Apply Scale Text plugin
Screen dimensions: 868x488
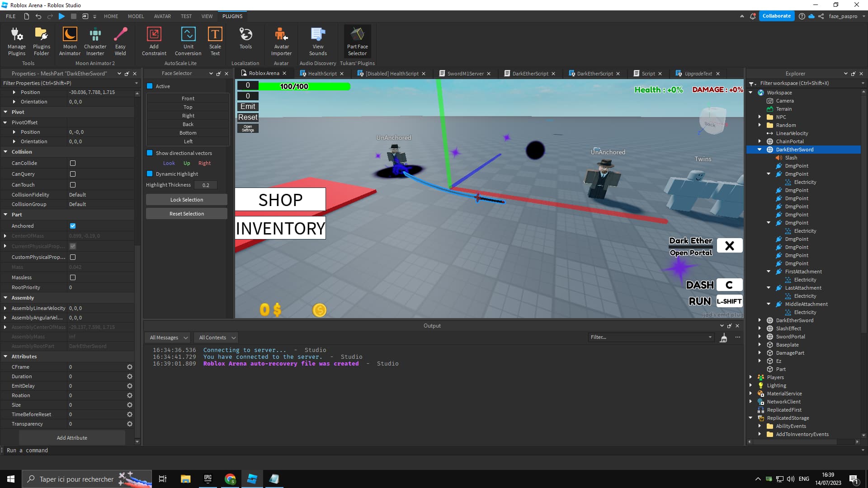[215, 41]
